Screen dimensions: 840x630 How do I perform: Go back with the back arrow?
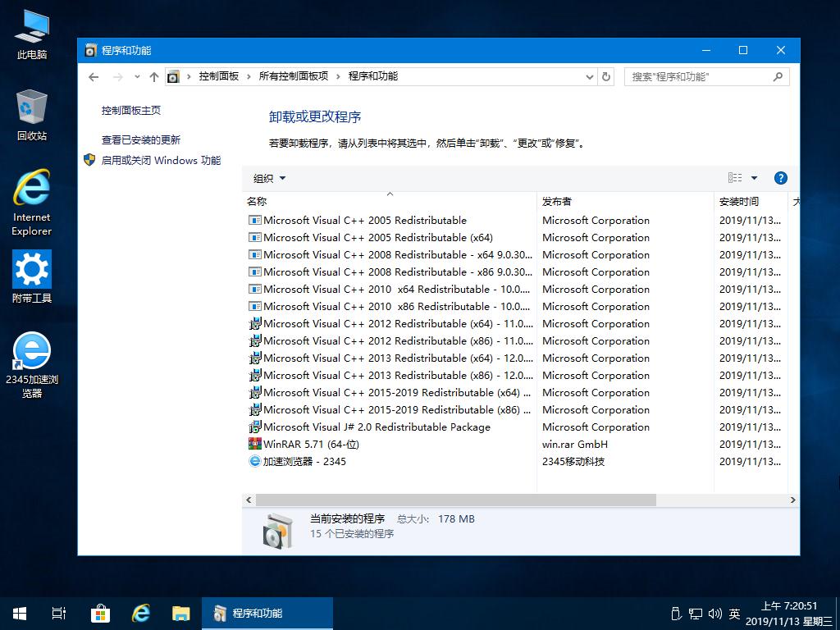[x=94, y=77]
